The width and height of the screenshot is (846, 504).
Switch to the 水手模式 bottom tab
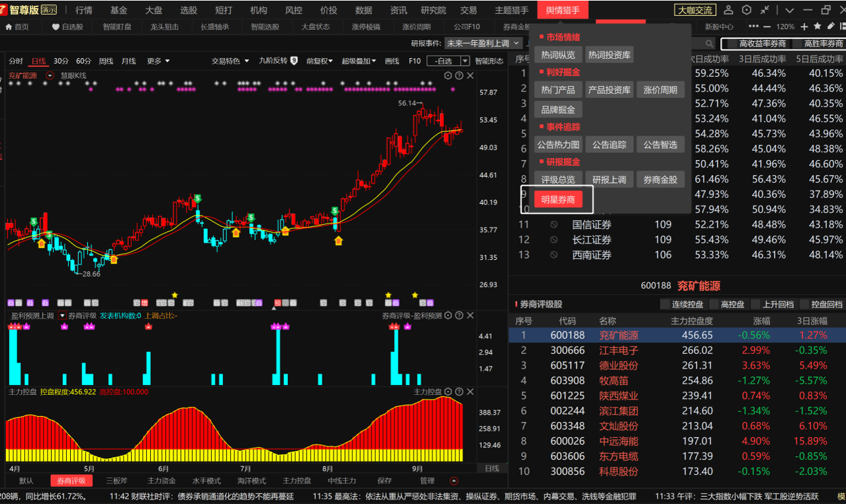click(207, 481)
